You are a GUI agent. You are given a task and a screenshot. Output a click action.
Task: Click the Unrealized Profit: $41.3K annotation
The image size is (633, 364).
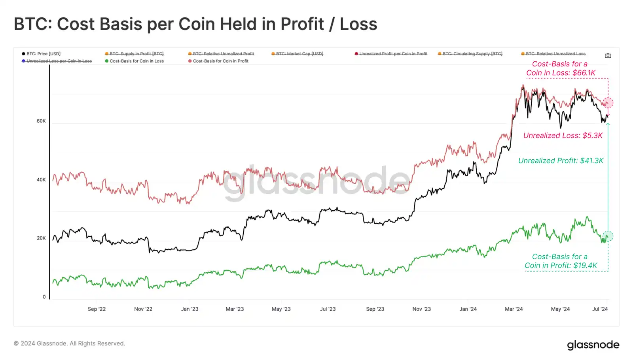561,160
